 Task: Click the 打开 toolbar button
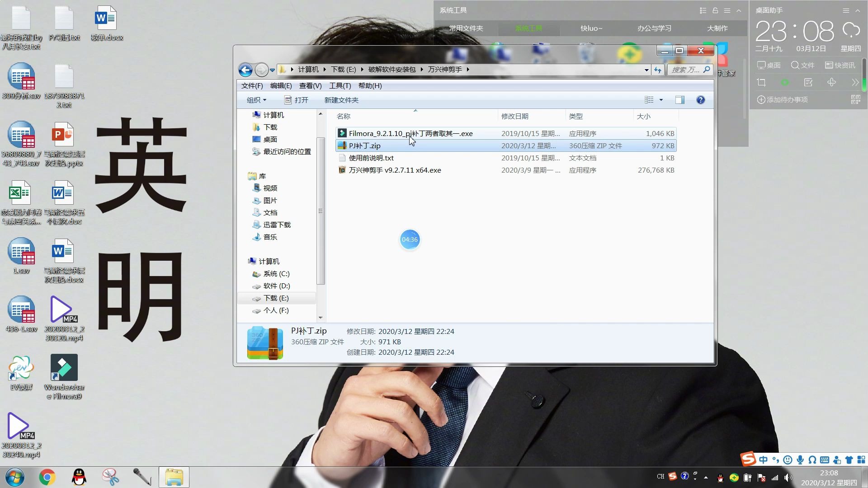tap(296, 100)
